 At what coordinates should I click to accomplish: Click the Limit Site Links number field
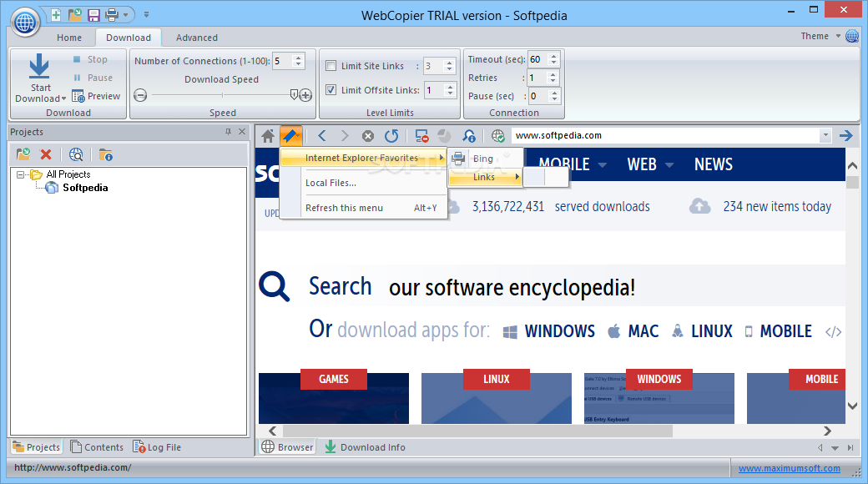click(x=433, y=66)
